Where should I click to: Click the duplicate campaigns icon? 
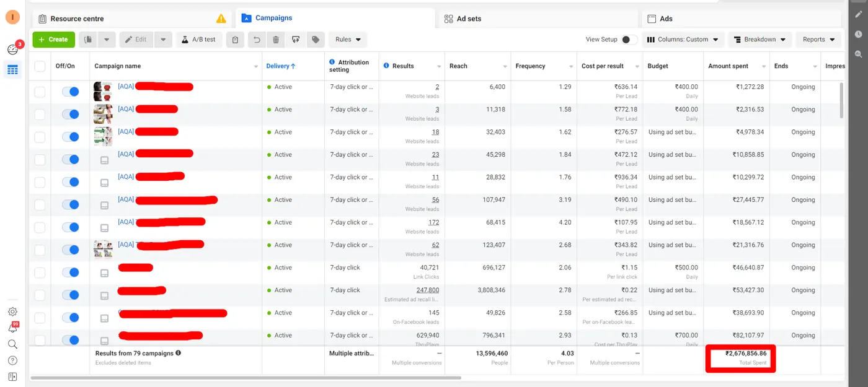coord(88,40)
